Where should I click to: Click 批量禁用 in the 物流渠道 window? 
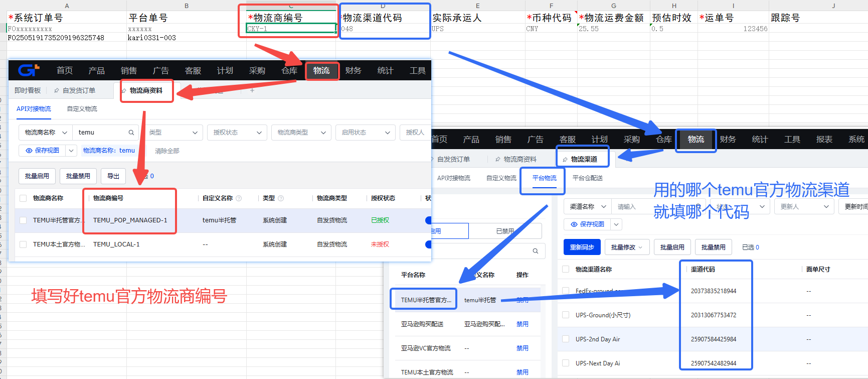[x=714, y=247]
